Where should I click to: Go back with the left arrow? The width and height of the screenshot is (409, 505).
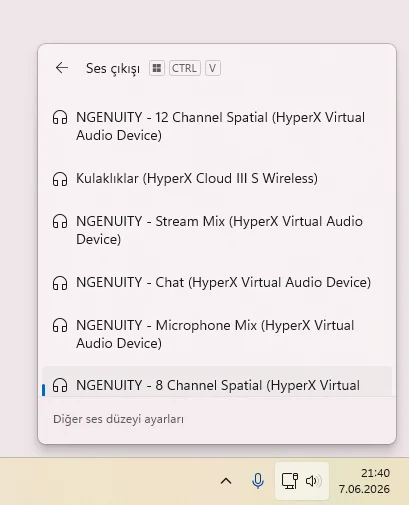click(x=62, y=68)
